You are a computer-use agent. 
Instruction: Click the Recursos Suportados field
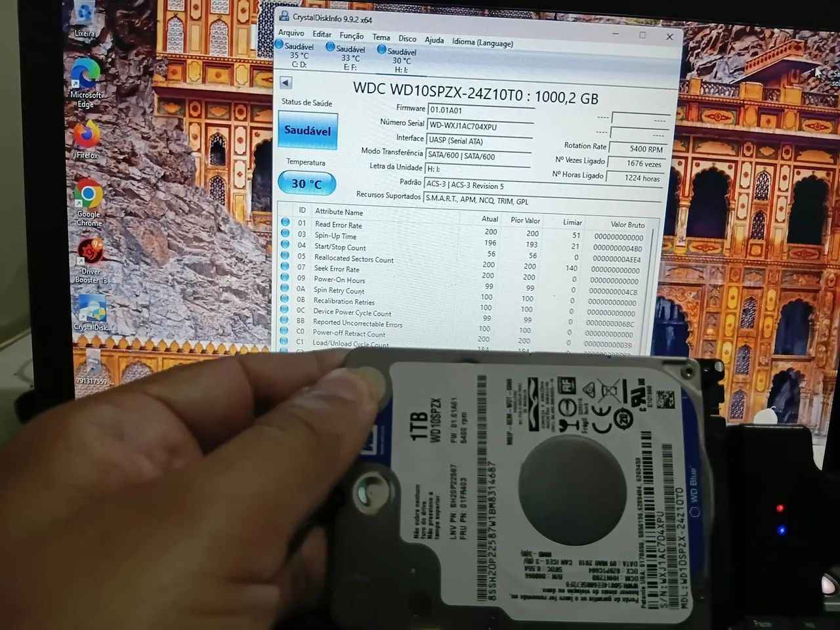coord(541,201)
